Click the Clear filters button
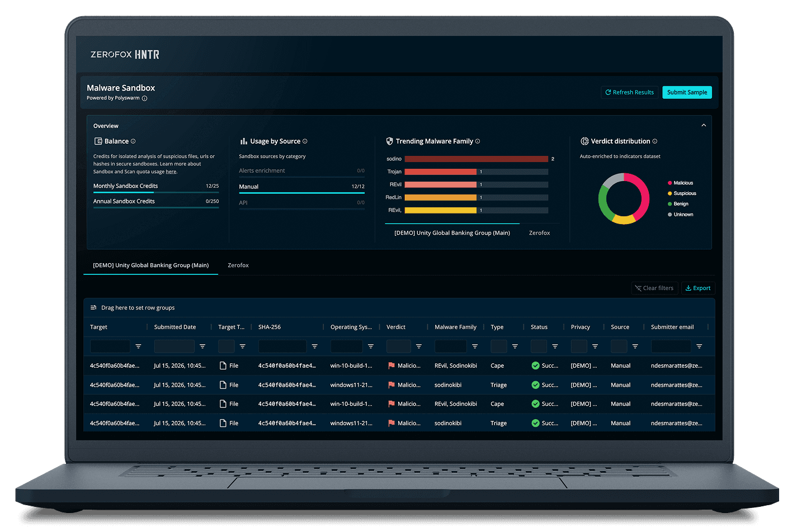 point(654,288)
